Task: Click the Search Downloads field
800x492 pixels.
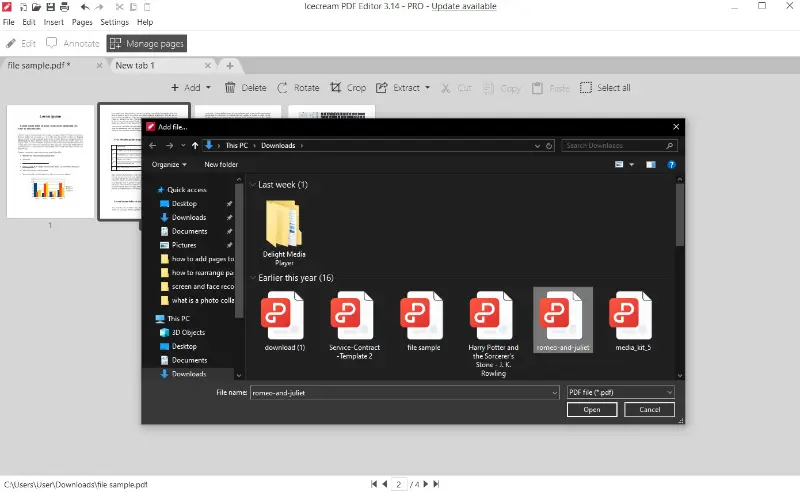Action: point(619,145)
